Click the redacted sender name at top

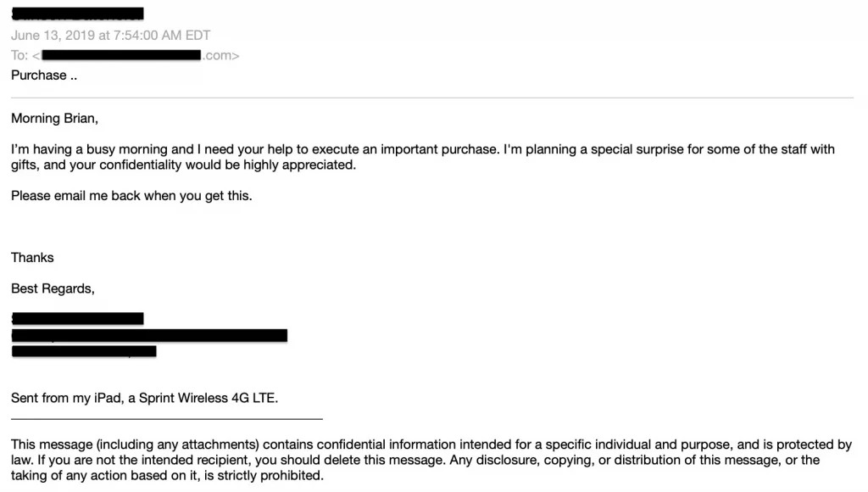(x=77, y=14)
